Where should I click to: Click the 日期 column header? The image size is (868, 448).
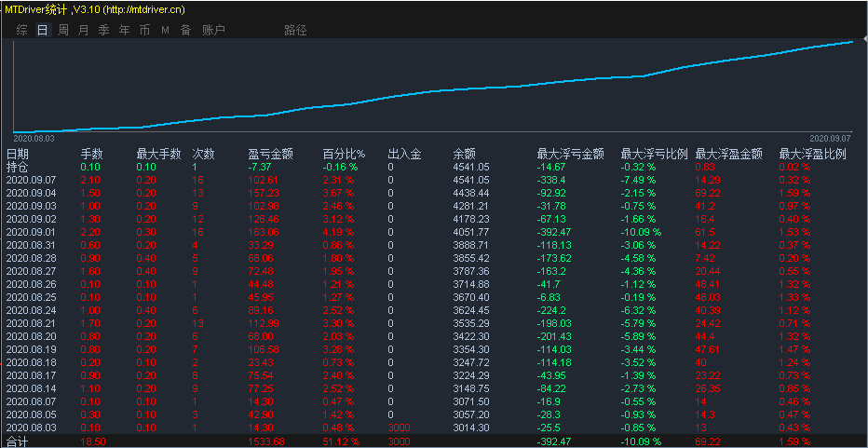[18, 154]
